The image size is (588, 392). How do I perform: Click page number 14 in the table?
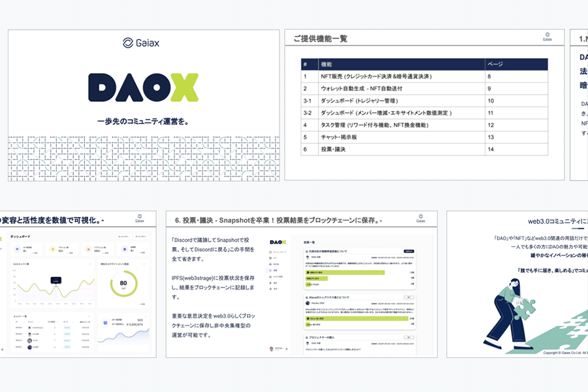(491, 150)
